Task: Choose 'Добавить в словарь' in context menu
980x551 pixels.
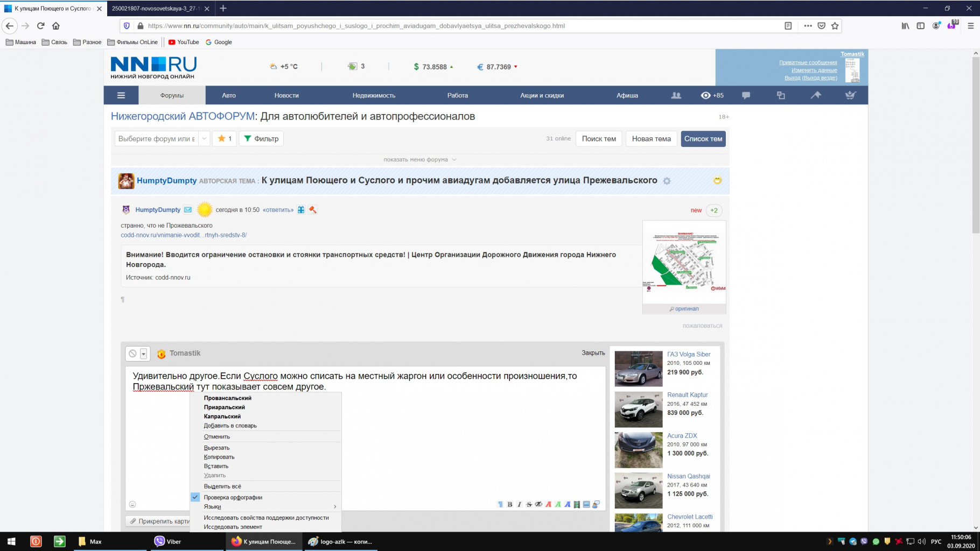Action: tap(230, 426)
